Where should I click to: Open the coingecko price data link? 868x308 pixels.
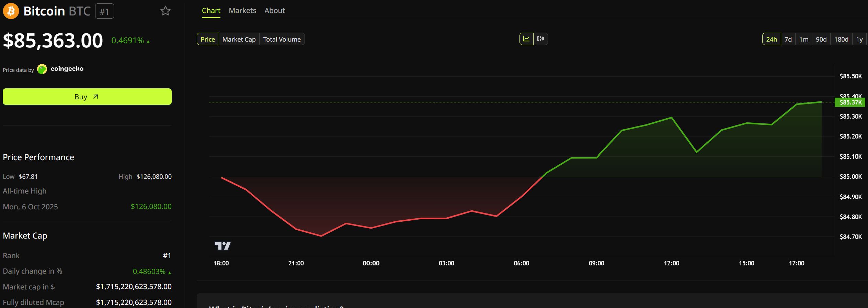[x=67, y=69]
